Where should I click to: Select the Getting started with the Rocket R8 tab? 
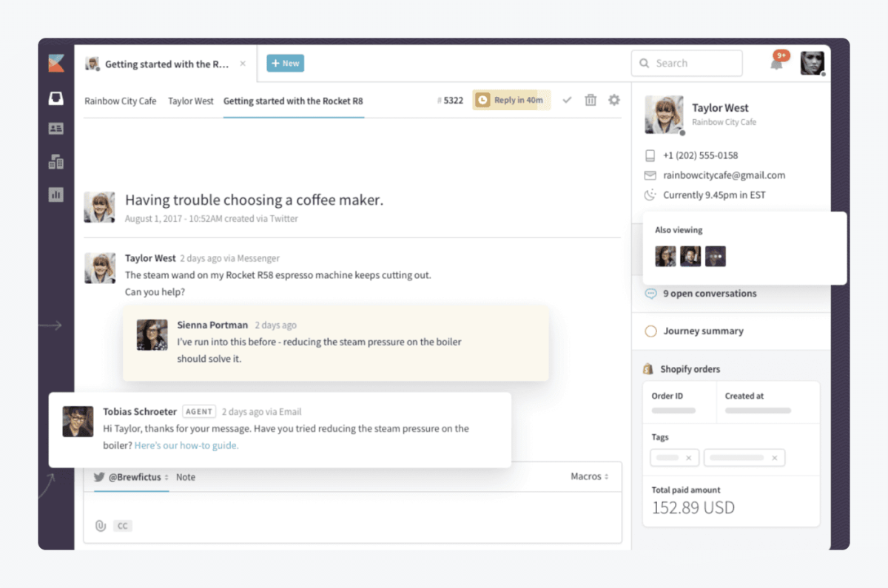click(293, 101)
